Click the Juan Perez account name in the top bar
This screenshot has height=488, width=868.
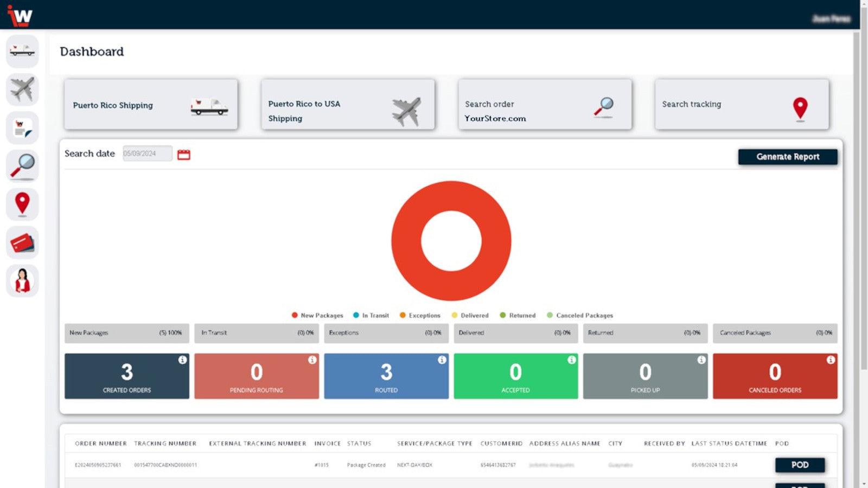833,18
